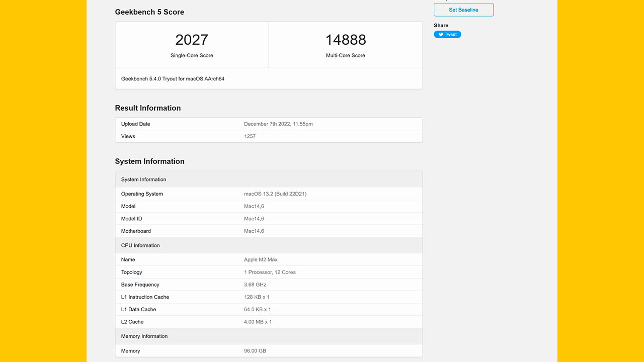
Task: Select 1 Processor, 12 Cores value
Action: pyautogui.click(x=270, y=272)
